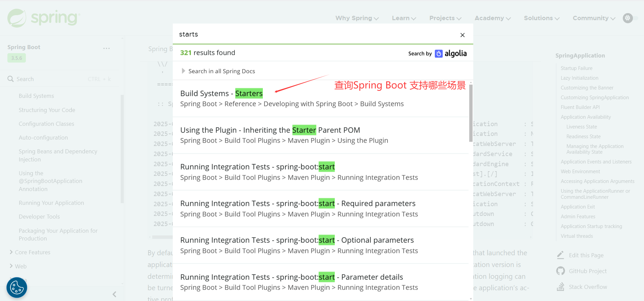The image size is (644, 301).
Task: Open Build Systems - Starters result
Action: (x=321, y=99)
